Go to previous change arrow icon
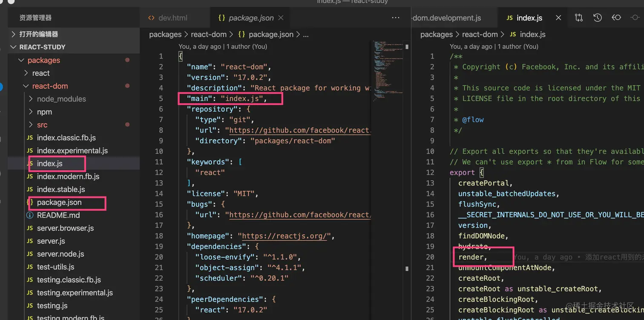Viewport: 644px width, 320px height. pos(616,17)
